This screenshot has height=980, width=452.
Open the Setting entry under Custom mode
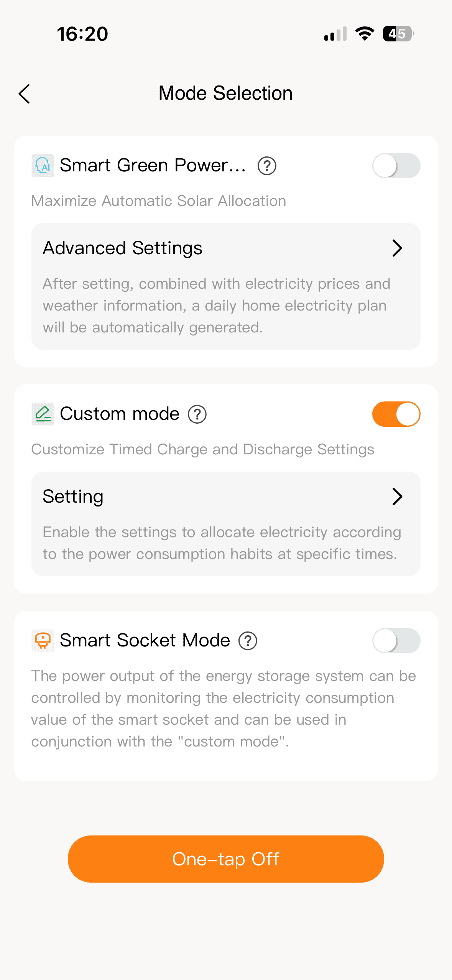73,497
